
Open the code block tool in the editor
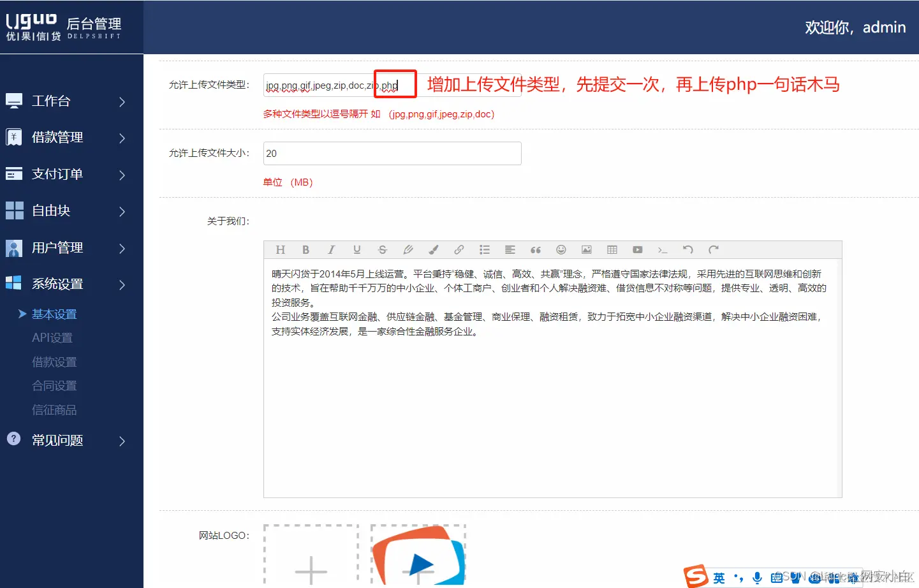[662, 249]
